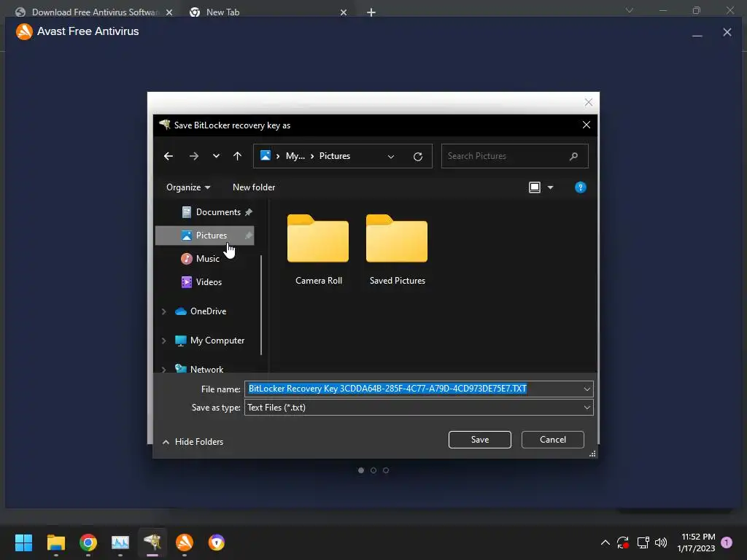Expand the OneDrive tree node
The height and width of the screenshot is (560, 747).
point(164,311)
